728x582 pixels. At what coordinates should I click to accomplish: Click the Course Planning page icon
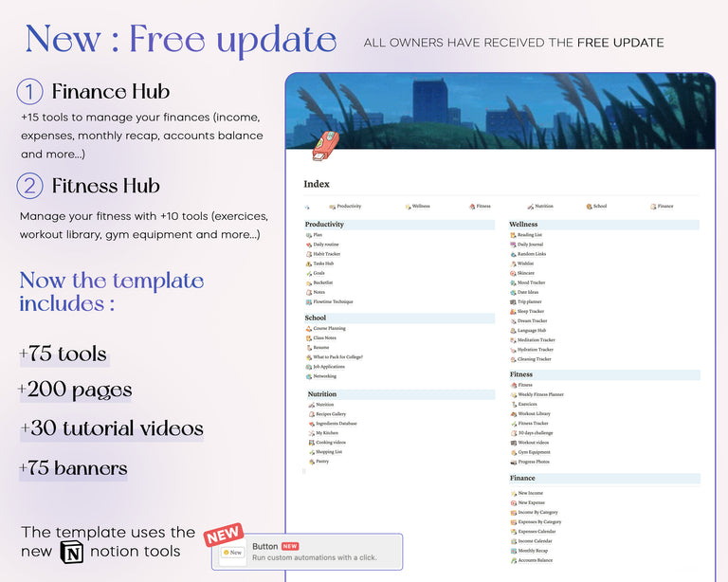pos(309,329)
